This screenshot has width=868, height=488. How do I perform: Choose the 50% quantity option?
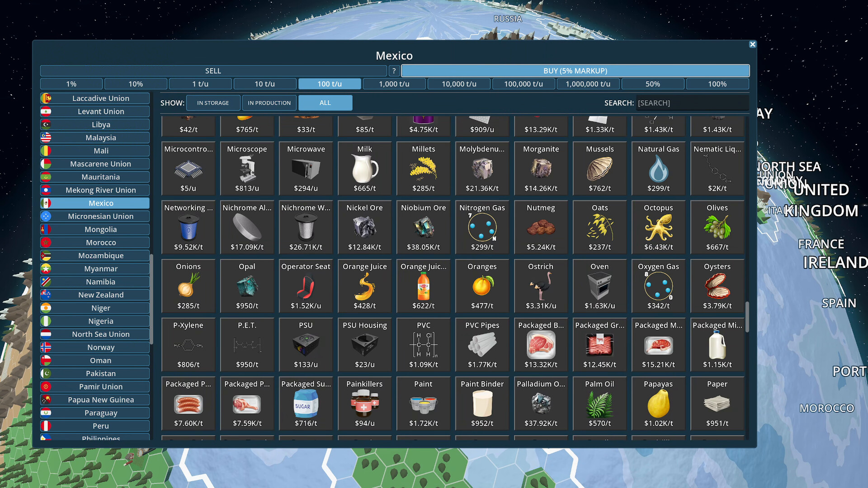pyautogui.click(x=653, y=84)
